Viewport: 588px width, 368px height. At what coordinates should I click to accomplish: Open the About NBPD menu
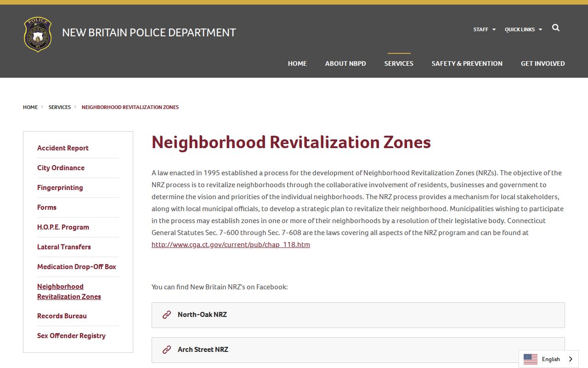click(345, 63)
